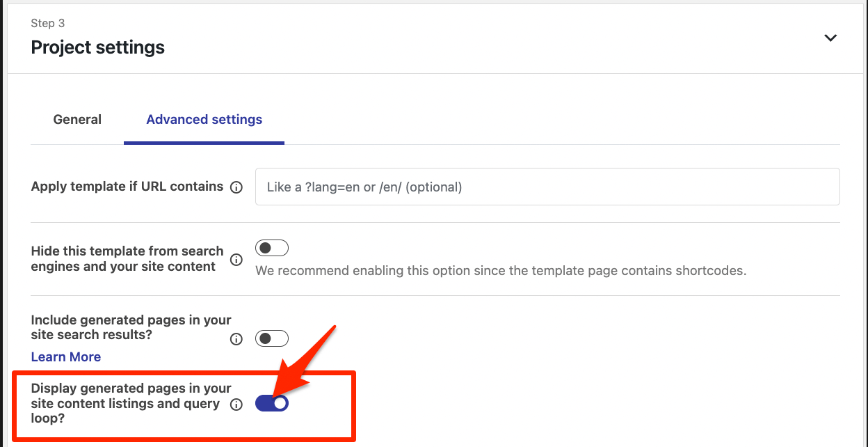Viewport: 868px width, 447px height.
Task: Click the Project settings heading
Action: tap(98, 47)
